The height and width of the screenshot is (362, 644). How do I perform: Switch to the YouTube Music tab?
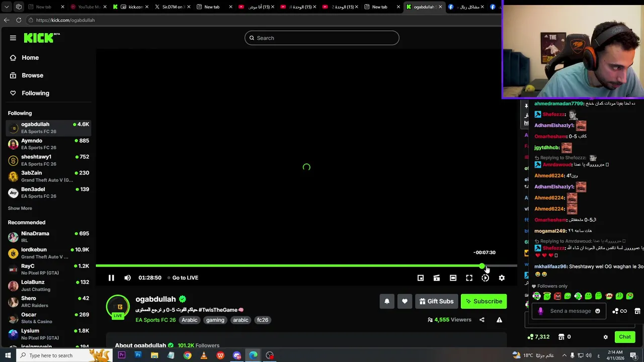coord(89,7)
